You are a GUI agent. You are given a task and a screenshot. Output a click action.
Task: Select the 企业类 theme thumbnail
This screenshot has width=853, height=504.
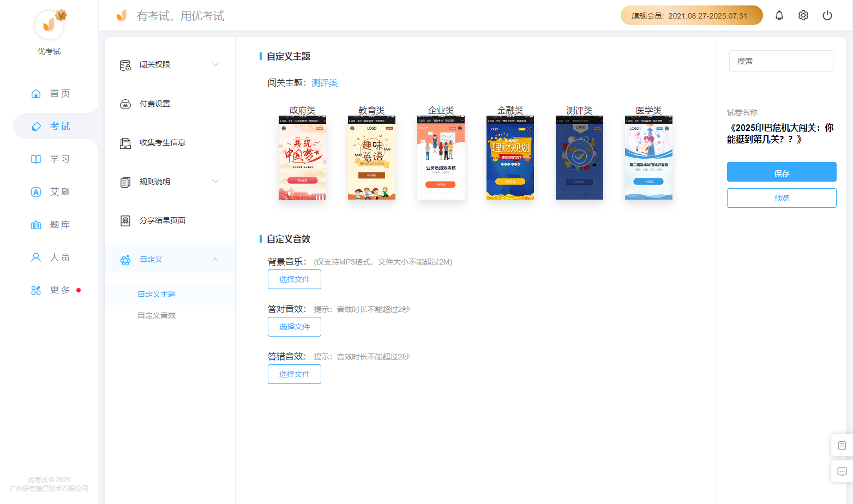pos(441,158)
